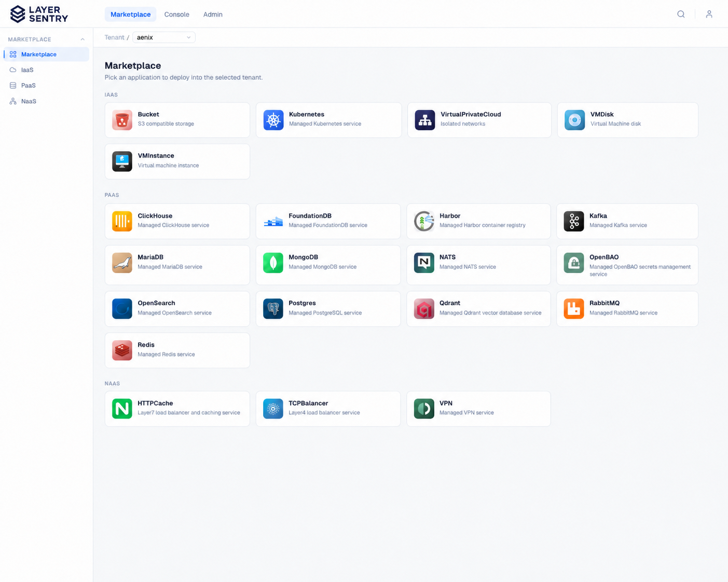Open the user account icon
This screenshot has height=582, width=728.
click(x=709, y=14)
